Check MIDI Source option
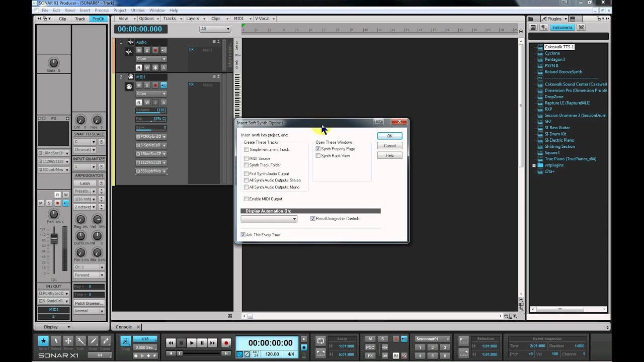Viewport: 644px width, 362px height. coord(246,158)
